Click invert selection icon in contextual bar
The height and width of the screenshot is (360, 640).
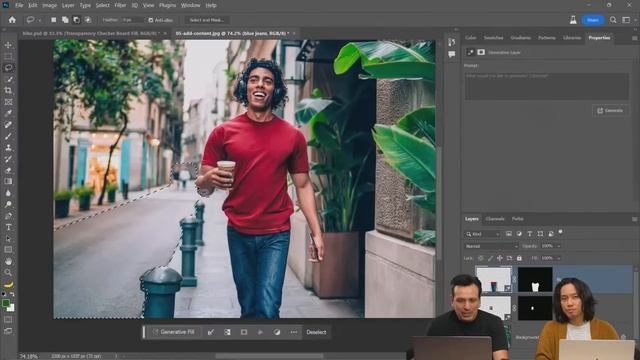(227, 332)
